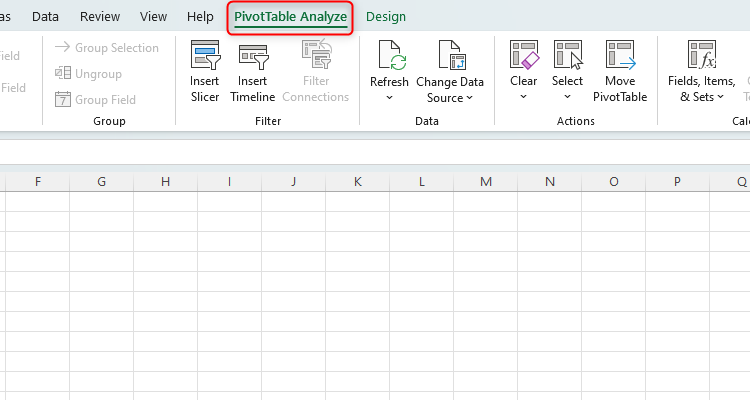Click the Refresh icon
750x400 pixels.
point(389,56)
